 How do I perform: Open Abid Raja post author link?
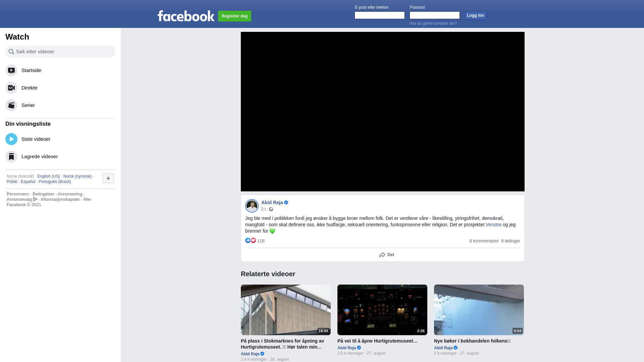pos(272,202)
